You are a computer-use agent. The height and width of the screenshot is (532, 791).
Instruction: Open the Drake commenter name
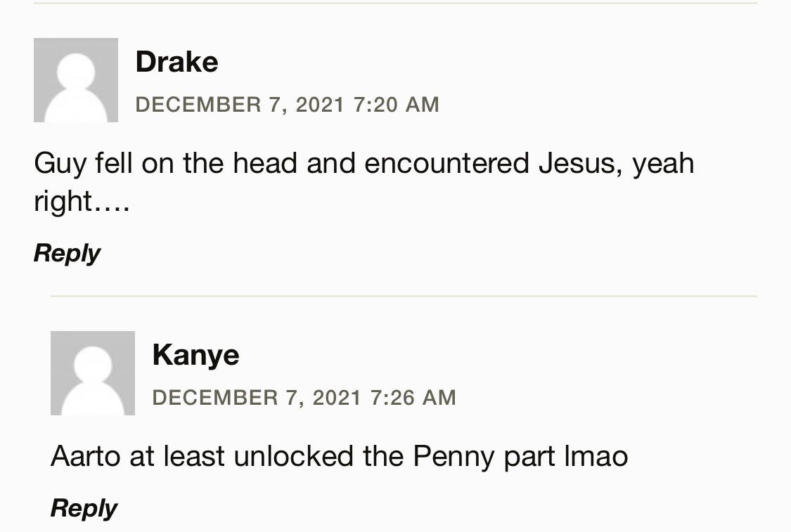176,62
